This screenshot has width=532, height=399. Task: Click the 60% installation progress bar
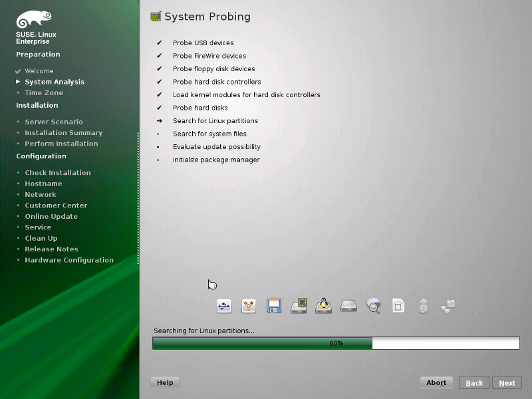click(x=336, y=343)
